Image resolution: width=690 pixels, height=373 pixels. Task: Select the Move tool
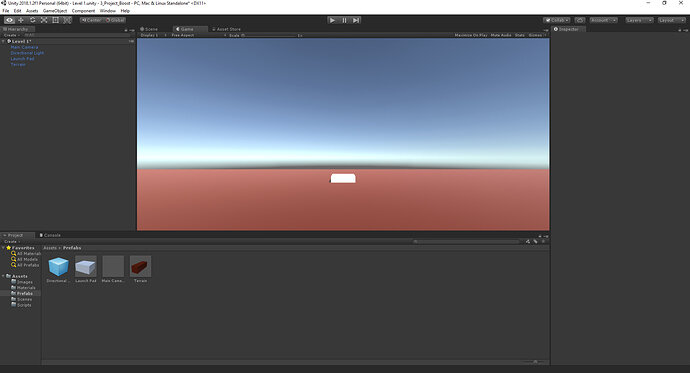tap(21, 20)
